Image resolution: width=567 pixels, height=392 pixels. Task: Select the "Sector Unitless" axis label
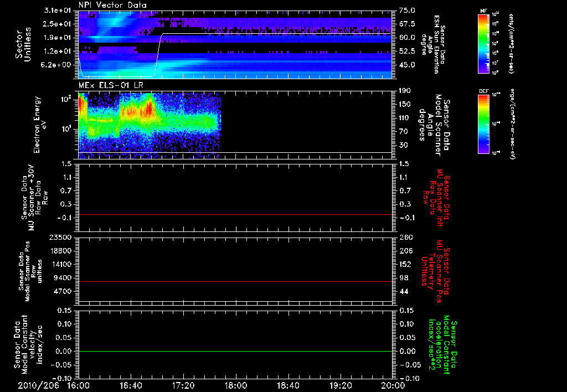pos(23,45)
